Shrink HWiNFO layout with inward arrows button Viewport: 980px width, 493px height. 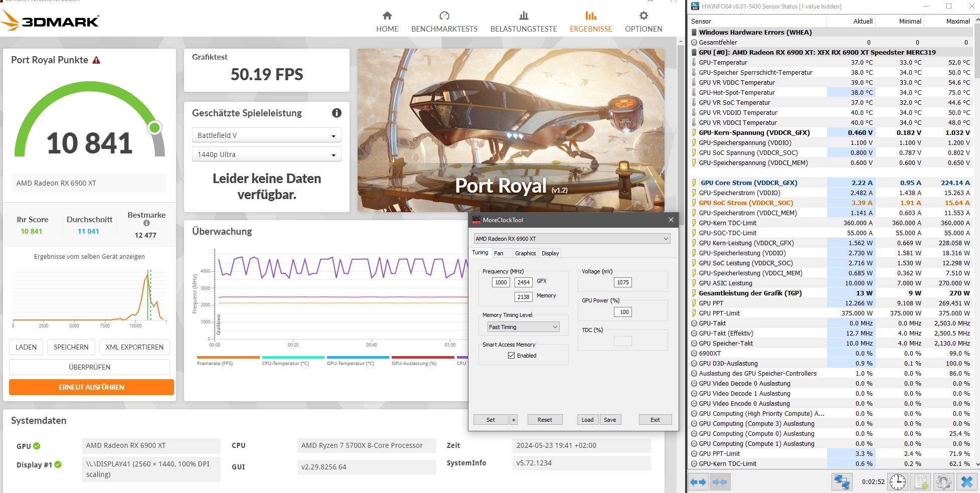[x=720, y=482]
